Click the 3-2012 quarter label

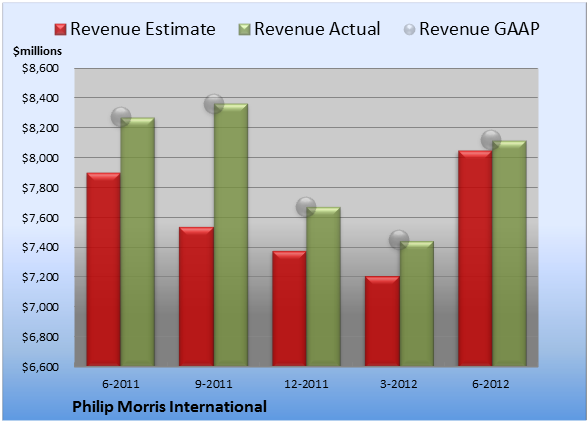click(398, 384)
